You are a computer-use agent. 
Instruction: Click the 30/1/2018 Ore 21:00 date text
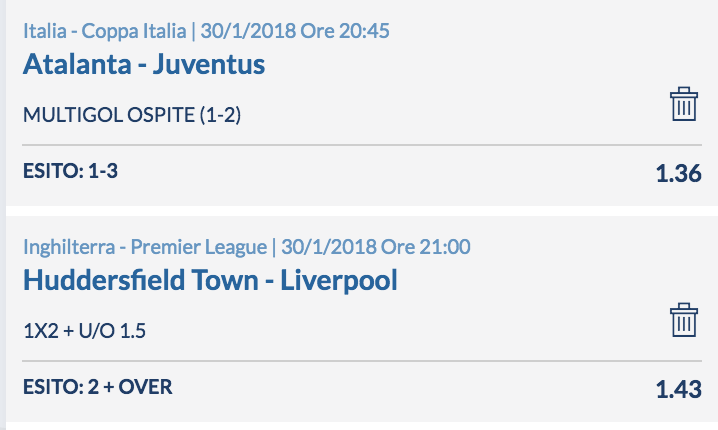[x=375, y=247]
